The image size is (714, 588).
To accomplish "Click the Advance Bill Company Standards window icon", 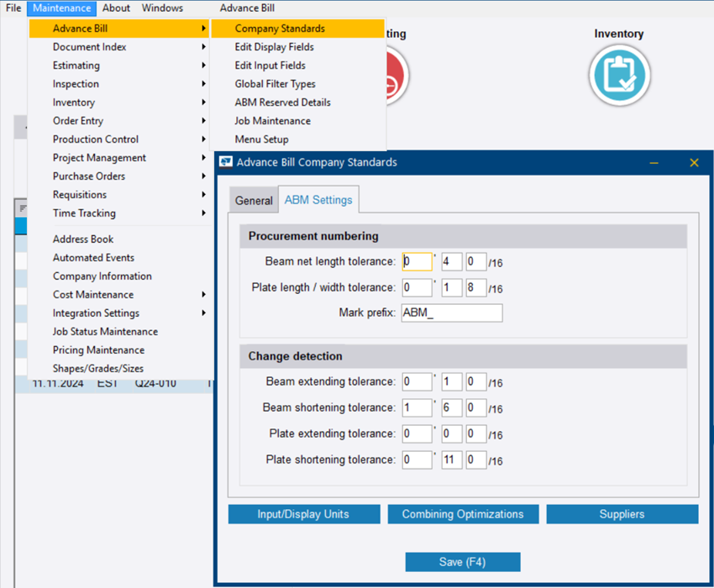I will point(226,162).
